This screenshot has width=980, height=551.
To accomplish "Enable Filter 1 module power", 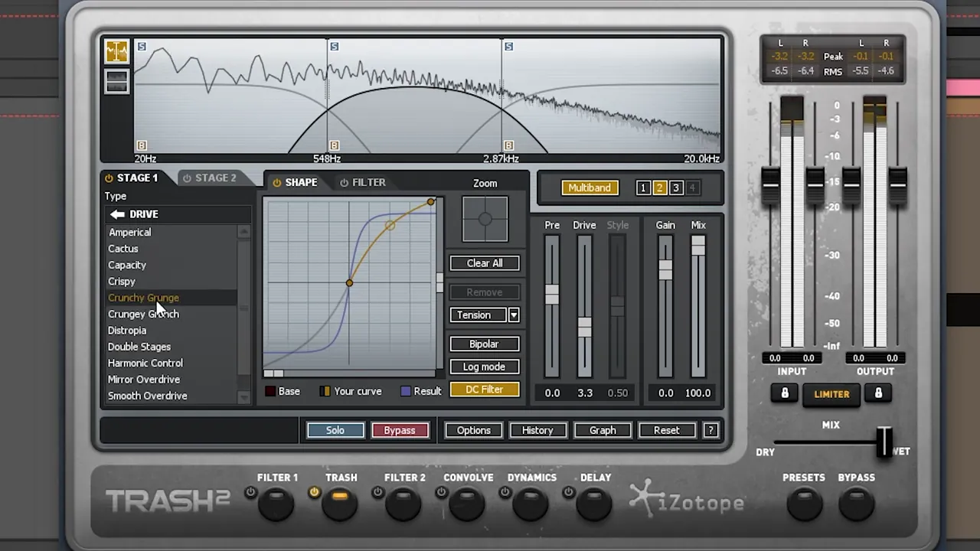I will pos(250,492).
